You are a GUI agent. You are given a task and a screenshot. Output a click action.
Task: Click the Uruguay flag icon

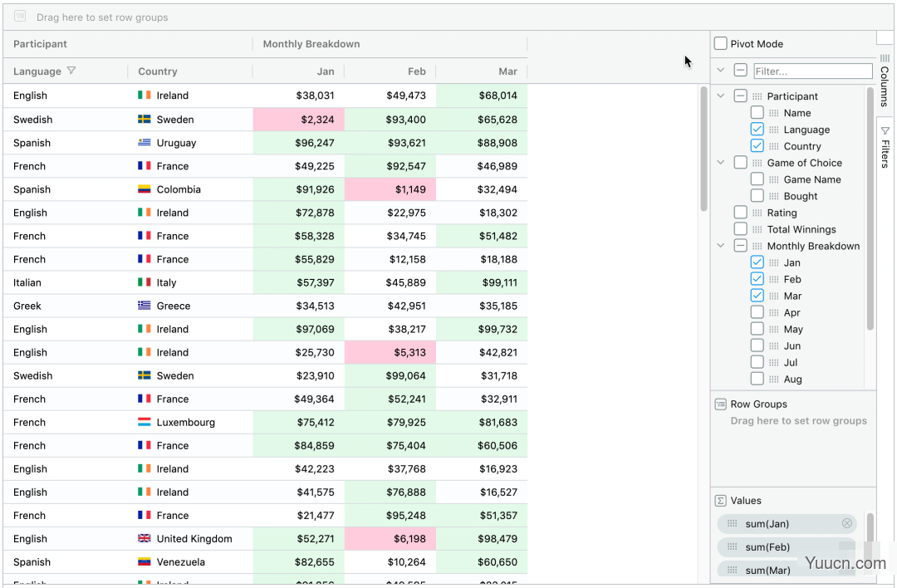click(x=145, y=142)
